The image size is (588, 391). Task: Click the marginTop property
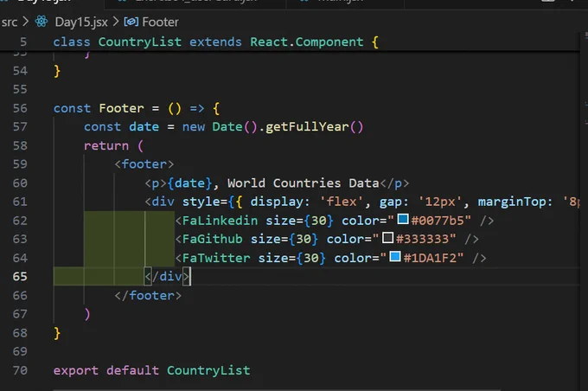click(512, 202)
